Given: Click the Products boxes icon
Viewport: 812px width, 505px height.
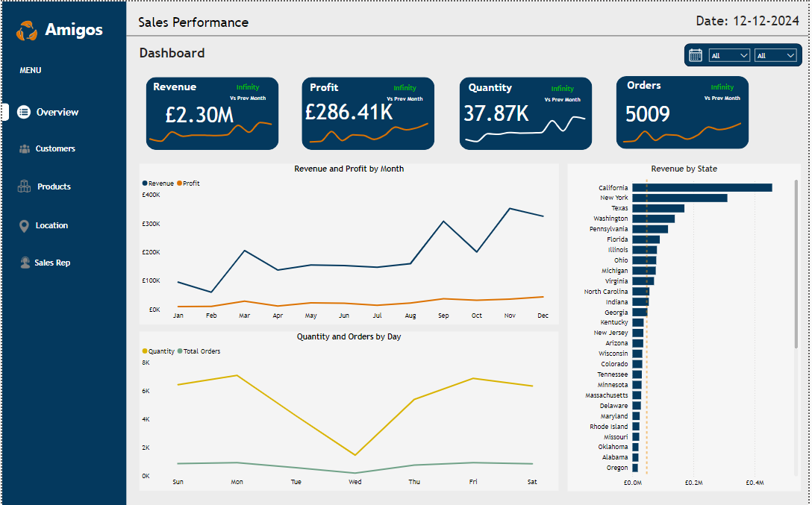Looking at the screenshot, I should (23, 186).
